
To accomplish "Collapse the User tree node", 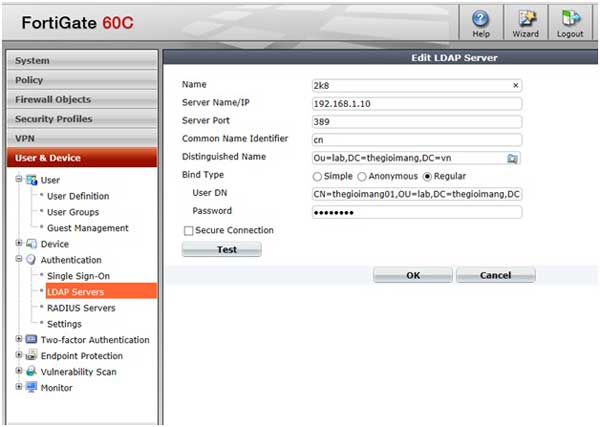I will (x=18, y=179).
